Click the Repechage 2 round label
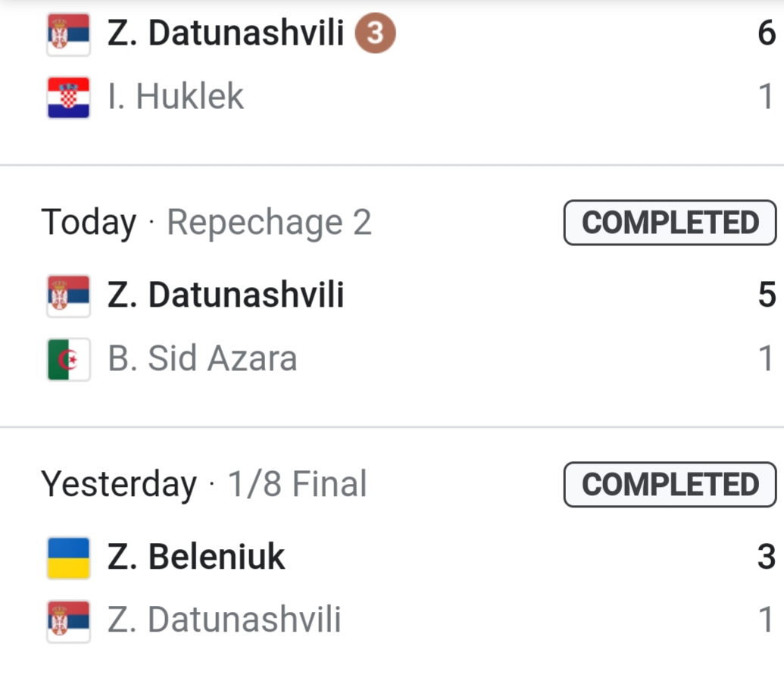Viewport: 784px width, 690px height. pyautogui.click(x=269, y=223)
